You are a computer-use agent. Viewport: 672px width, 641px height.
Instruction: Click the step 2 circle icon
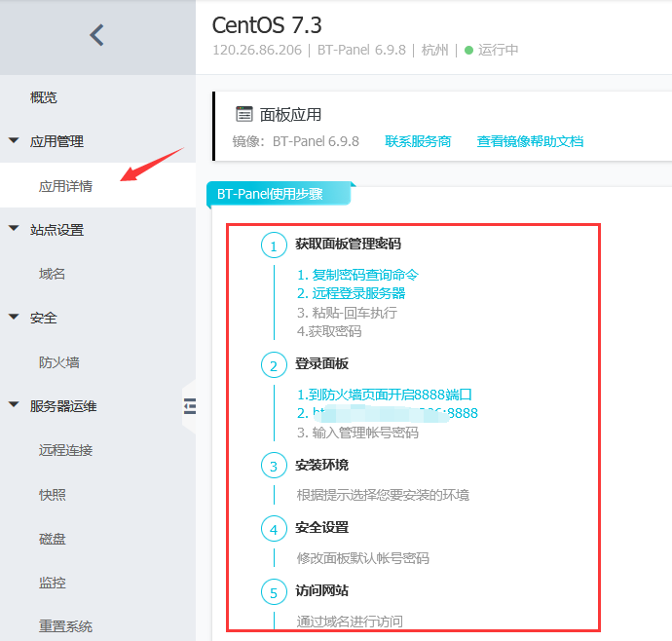[274, 365]
